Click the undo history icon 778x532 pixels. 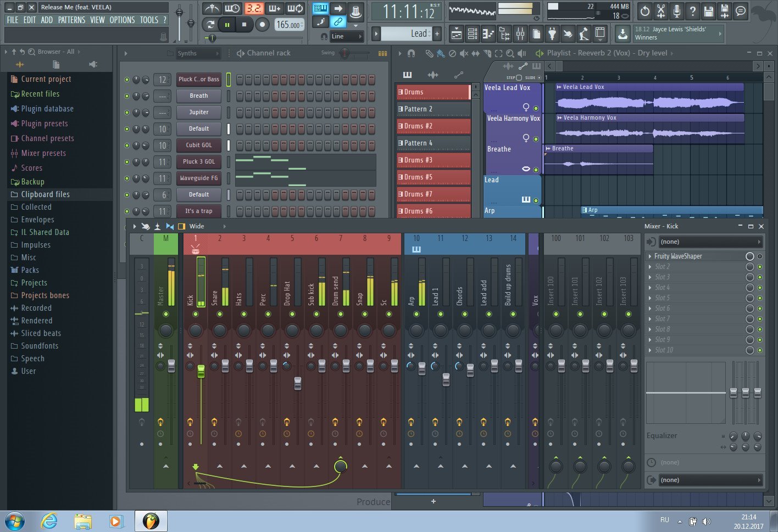[x=645, y=10]
